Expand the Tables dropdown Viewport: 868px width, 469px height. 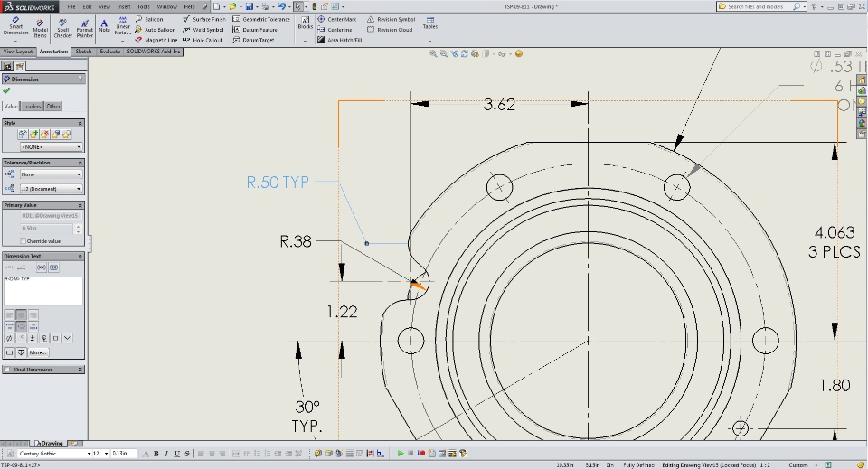430,41
